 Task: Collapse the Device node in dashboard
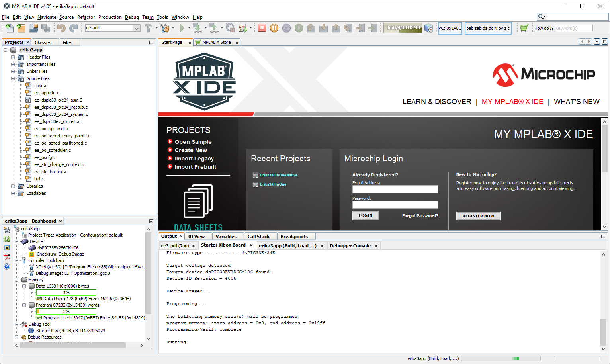click(17, 241)
